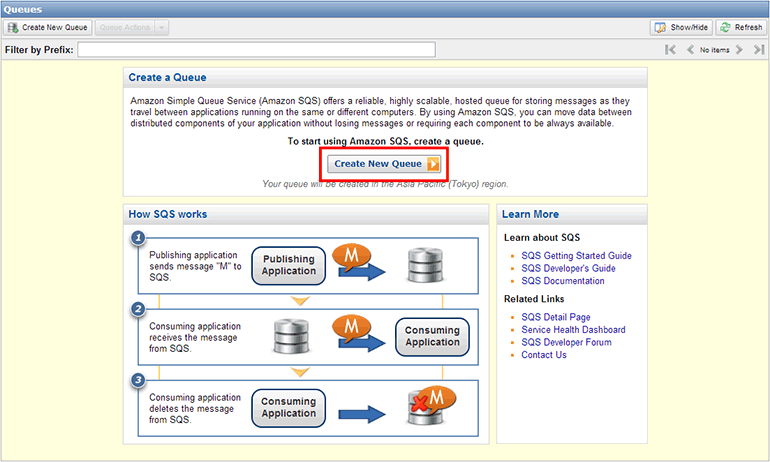Image resolution: width=770 pixels, height=462 pixels.
Task: Jump to first page of queues
Action: (670, 49)
